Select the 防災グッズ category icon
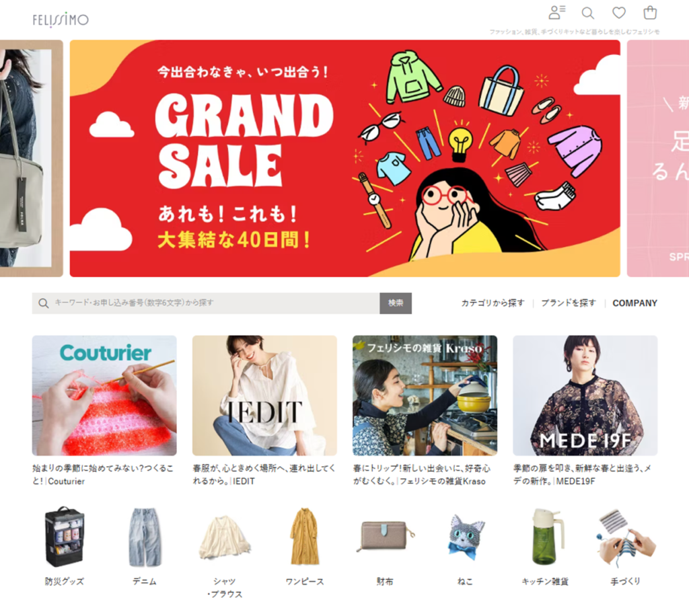689x616 pixels. (x=64, y=537)
